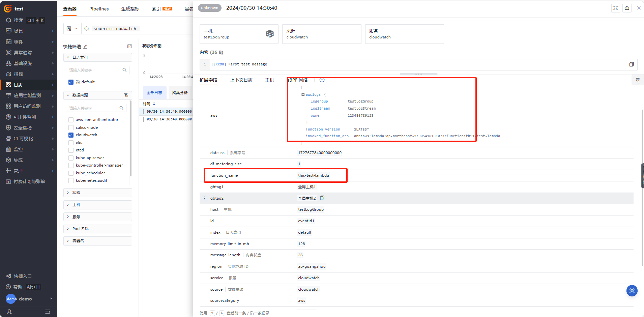
Task: Uncheck the default index checkbox
Action: tap(71, 82)
